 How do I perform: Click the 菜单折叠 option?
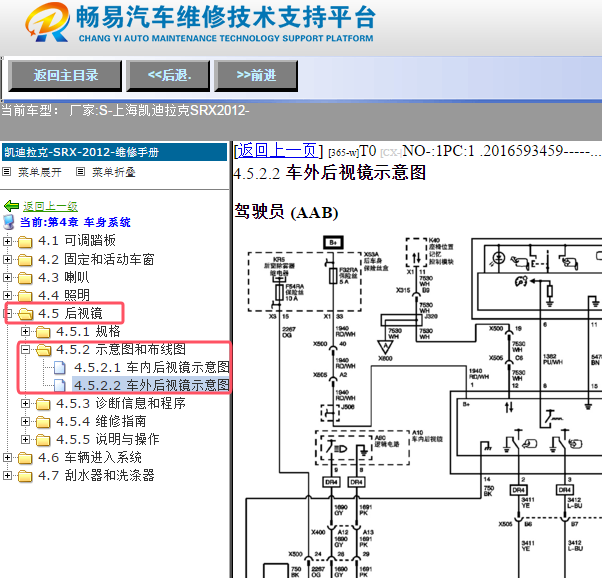tap(114, 172)
